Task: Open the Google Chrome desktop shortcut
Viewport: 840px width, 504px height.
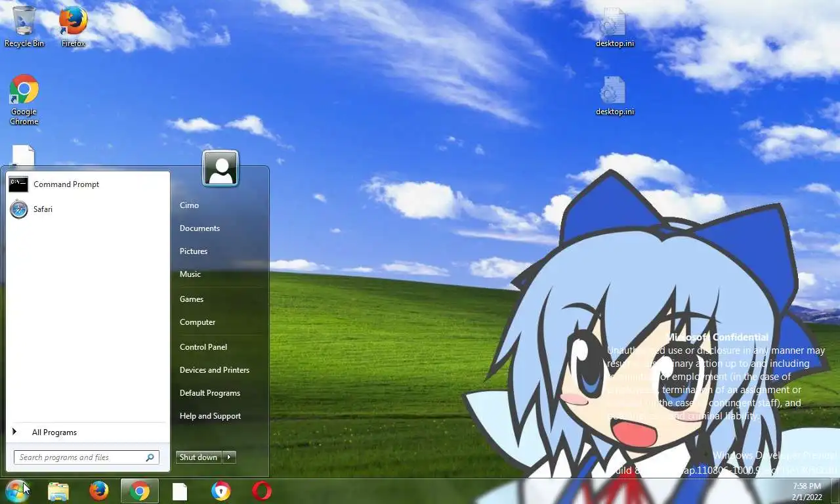Action: [24, 100]
